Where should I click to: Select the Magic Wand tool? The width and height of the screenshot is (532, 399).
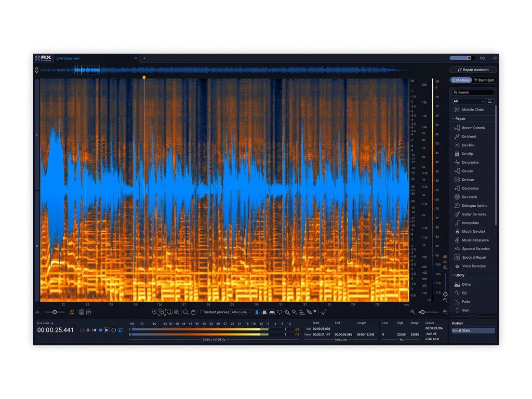pos(294,312)
